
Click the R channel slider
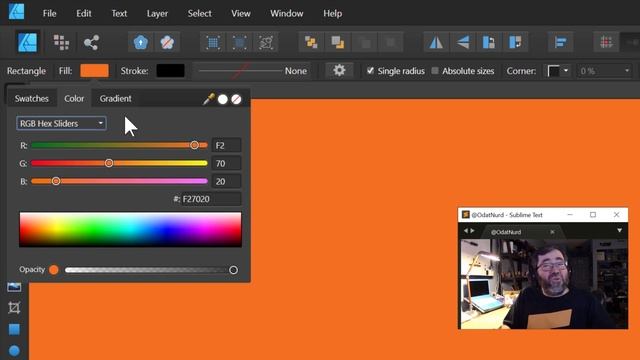point(119,145)
